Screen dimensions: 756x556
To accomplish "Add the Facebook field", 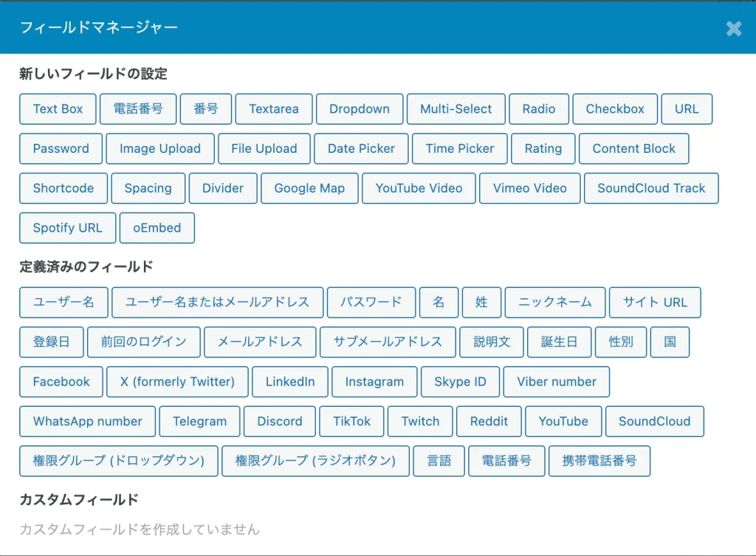I will pyautogui.click(x=61, y=382).
